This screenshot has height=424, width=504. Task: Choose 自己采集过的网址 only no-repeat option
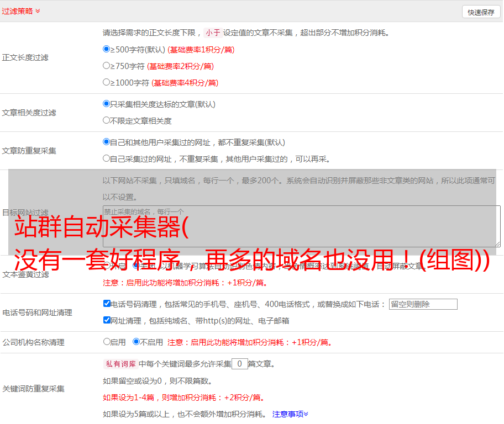point(107,158)
